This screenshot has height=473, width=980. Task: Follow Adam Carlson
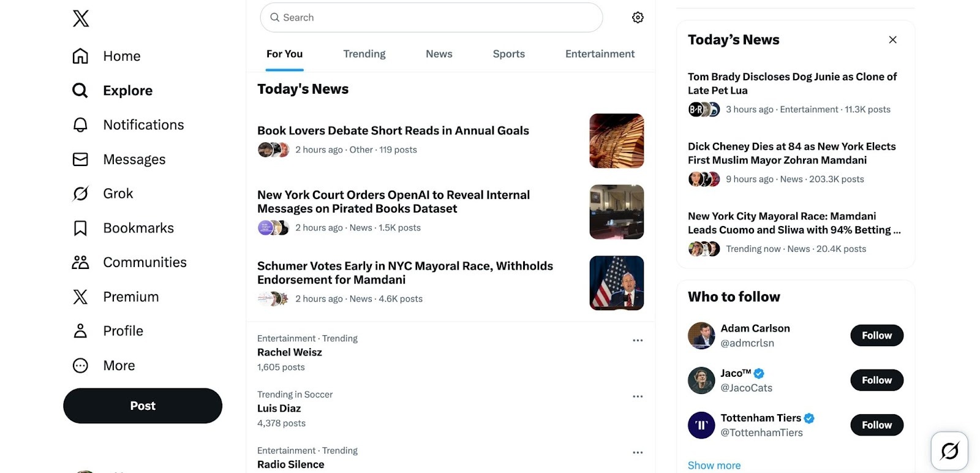click(x=876, y=336)
